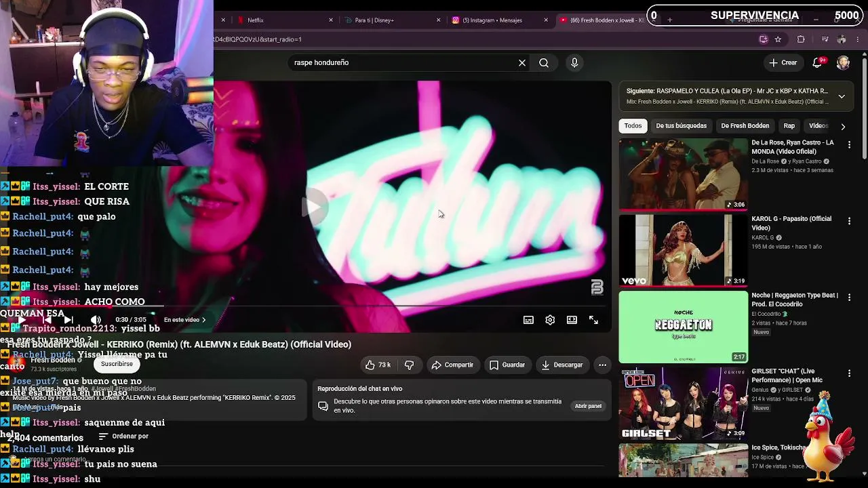Enter fullscreen on the video player

pyautogui.click(x=593, y=320)
